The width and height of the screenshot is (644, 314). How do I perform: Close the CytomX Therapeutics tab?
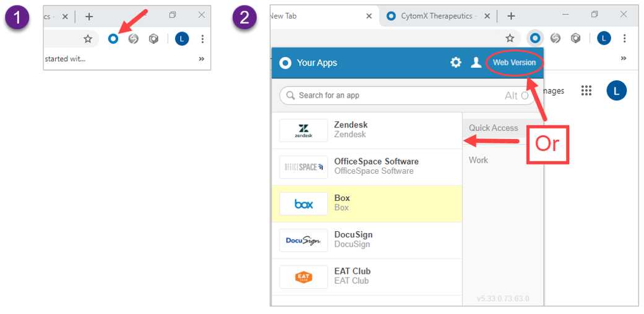tap(487, 16)
